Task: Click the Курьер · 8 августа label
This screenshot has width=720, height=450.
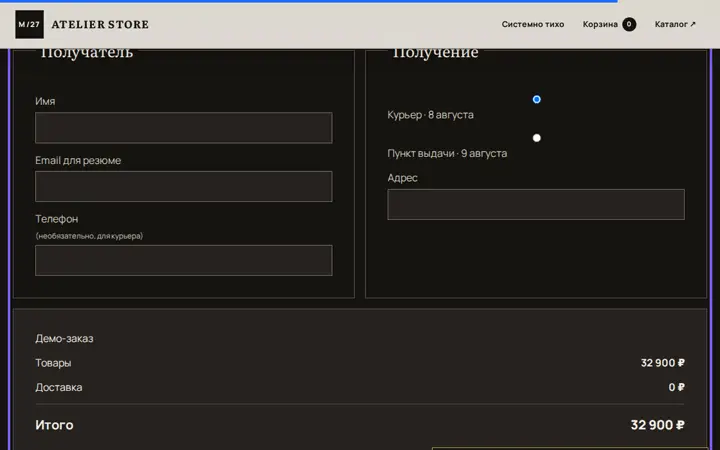Action: click(x=430, y=115)
